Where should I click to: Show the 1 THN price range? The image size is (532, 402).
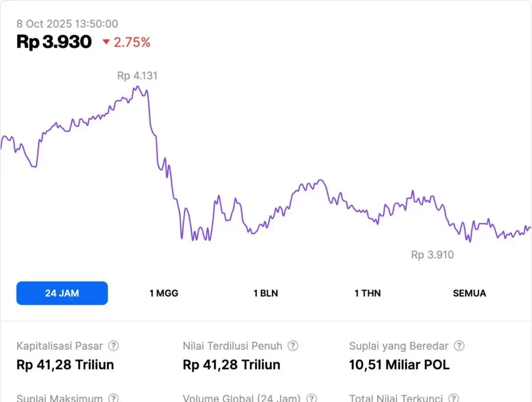tap(368, 293)
